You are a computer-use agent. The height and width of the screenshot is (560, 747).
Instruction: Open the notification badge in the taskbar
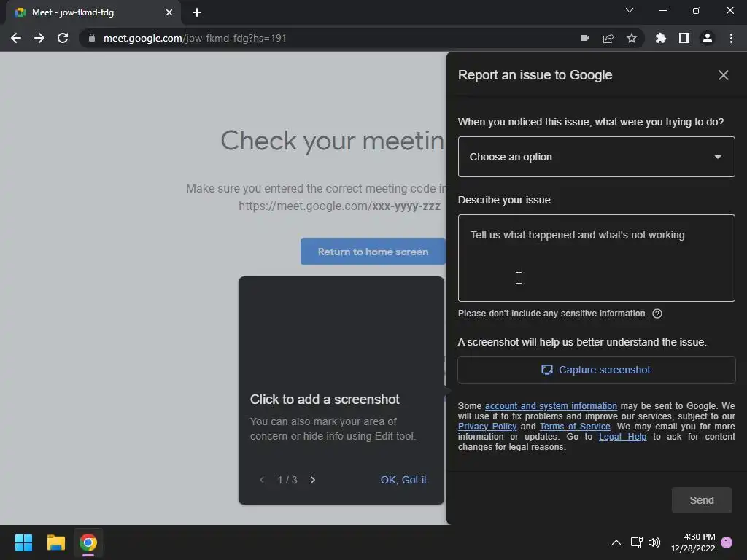(x=727, y=542)
